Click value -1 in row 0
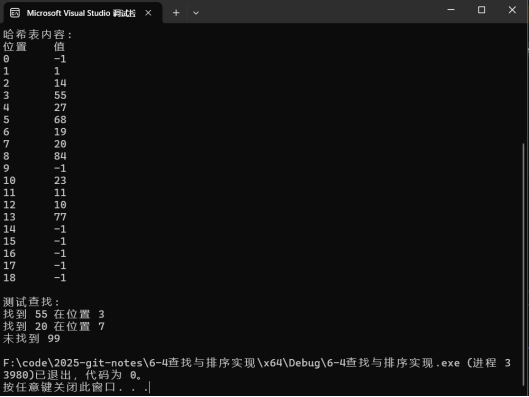The image size is (529, 397). [x=60, y=59]
